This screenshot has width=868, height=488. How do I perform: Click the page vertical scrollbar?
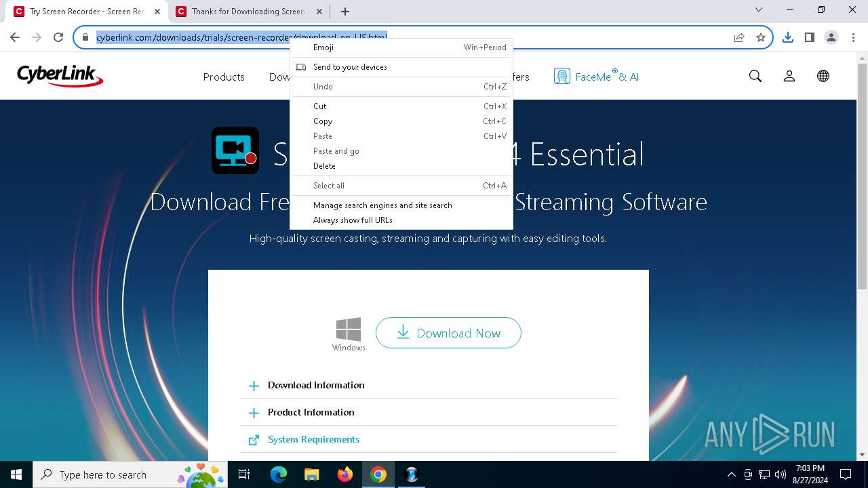click(863, 176)
